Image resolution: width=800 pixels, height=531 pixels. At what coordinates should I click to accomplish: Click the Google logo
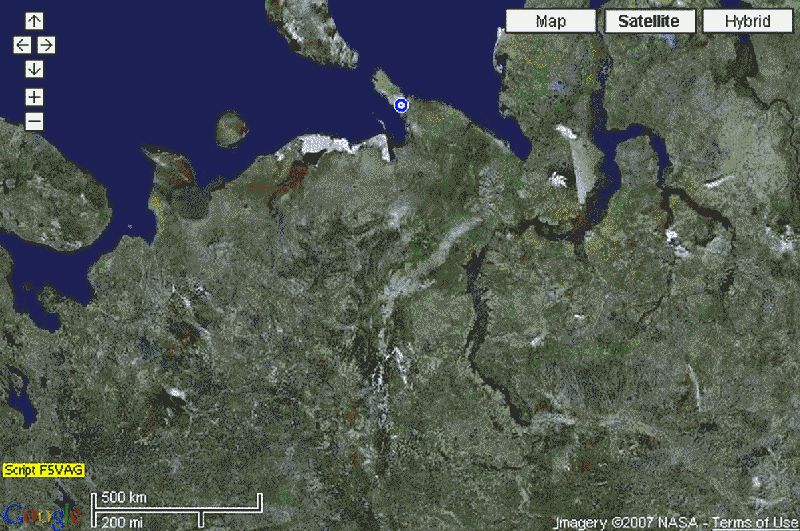click(x=42, y=515)
